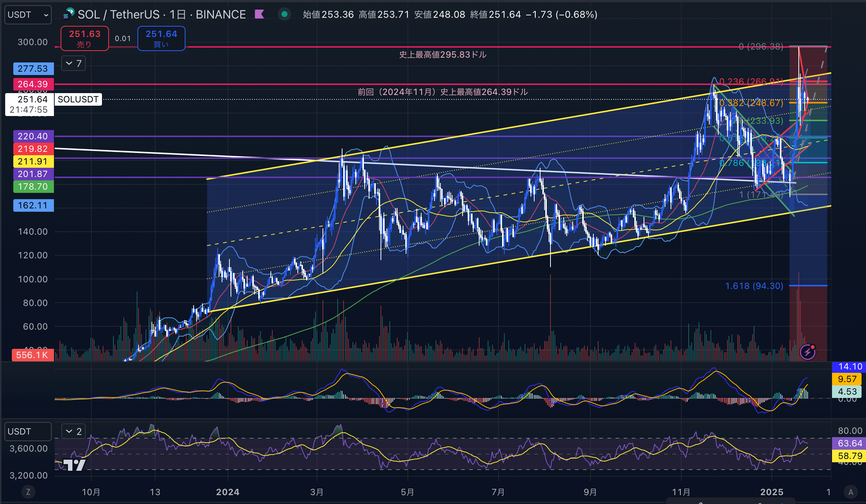This screenshot has height=504, width=866.
Task: Click the 1.618 (94.30) Fibonacci level label
Action: (754, 286)
